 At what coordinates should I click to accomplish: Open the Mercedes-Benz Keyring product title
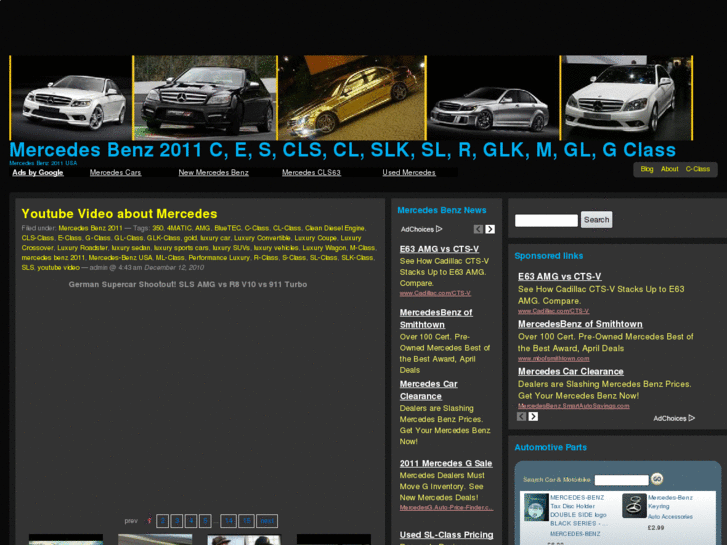click(x=670, y=502)
